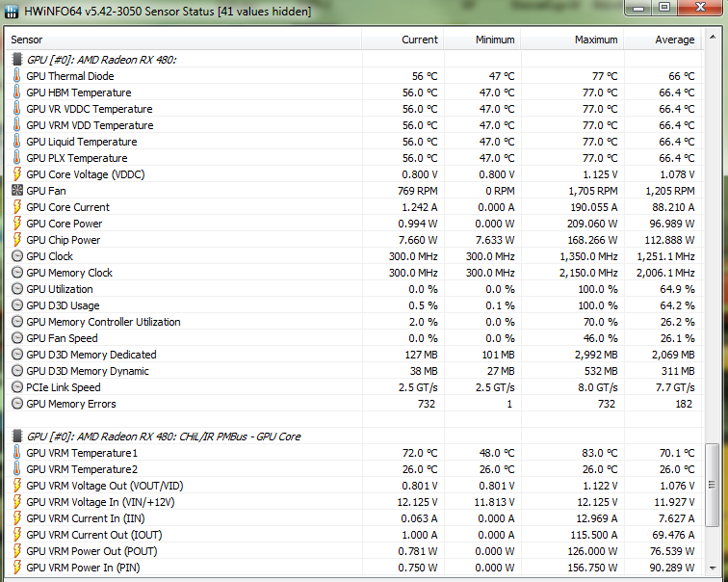Click the chip icon of the CHiL/IR PMBus group
728x582 pixels.
click(17, 436)
